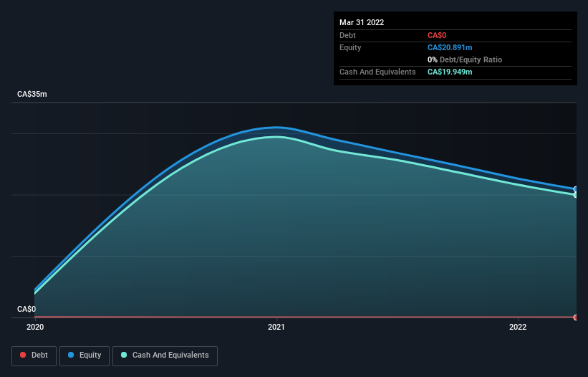Click the CA$20.891m equity value
This screenshot has height=377, width=588.
450,47
